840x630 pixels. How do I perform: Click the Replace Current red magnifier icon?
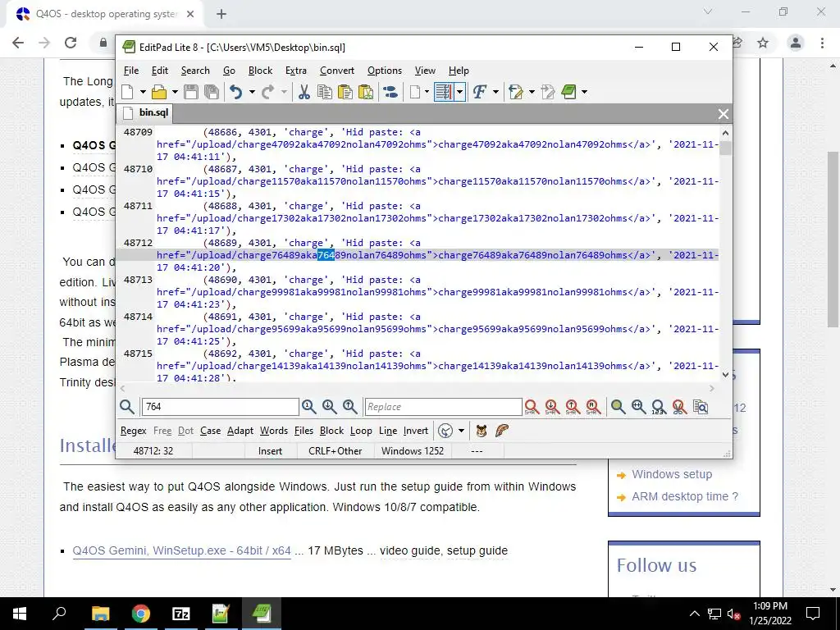(532, 407)
